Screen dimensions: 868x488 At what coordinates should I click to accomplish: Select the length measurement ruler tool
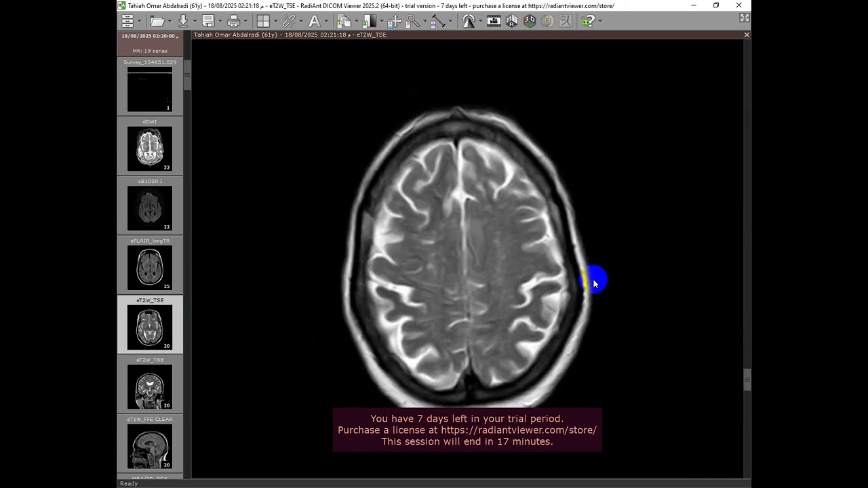437,21
